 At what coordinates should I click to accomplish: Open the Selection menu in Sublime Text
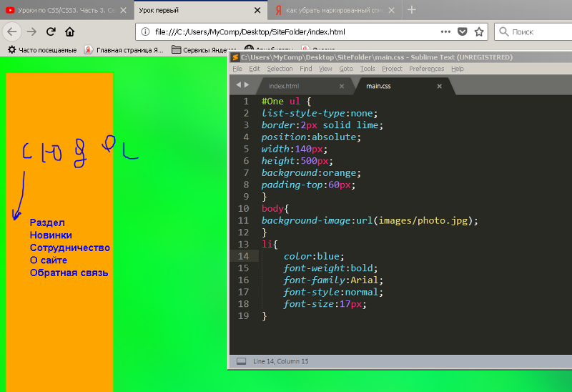click(x=280, y=69)
